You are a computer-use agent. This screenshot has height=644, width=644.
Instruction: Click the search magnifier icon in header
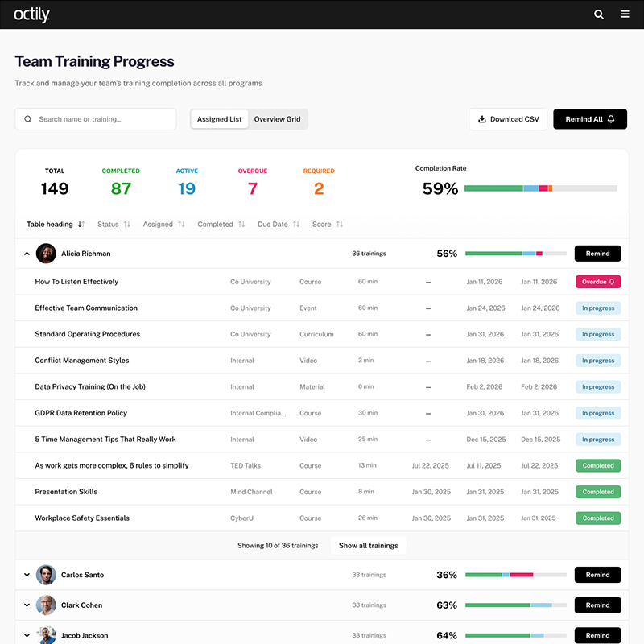click(x=599, y=14)
